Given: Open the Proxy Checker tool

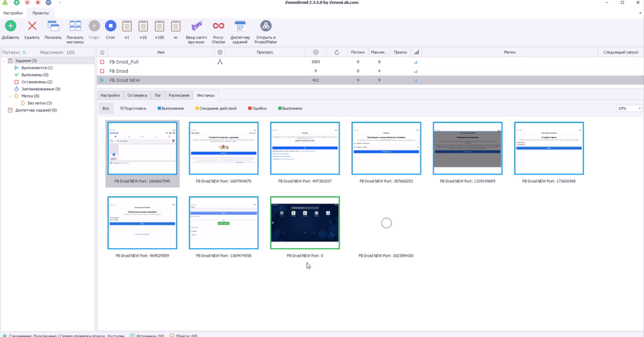Looking at the screenshot, I should [218, 26].
